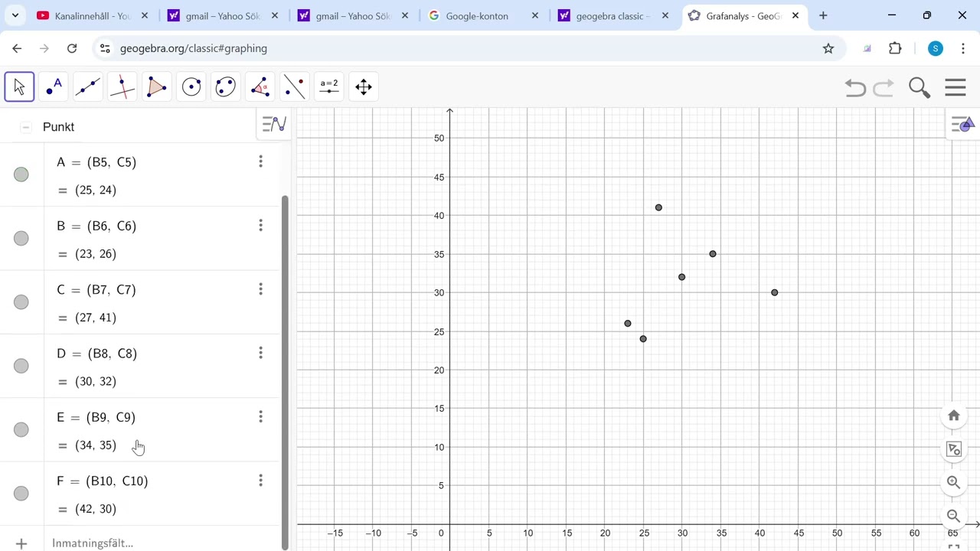The image size is (980, 551).
Task: Switch to Google-konton tab
Action: 484,15
